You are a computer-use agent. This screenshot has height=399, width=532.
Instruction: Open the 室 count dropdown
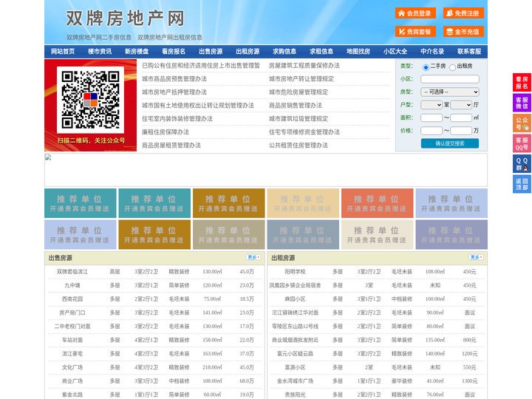[x=432, y=105]
